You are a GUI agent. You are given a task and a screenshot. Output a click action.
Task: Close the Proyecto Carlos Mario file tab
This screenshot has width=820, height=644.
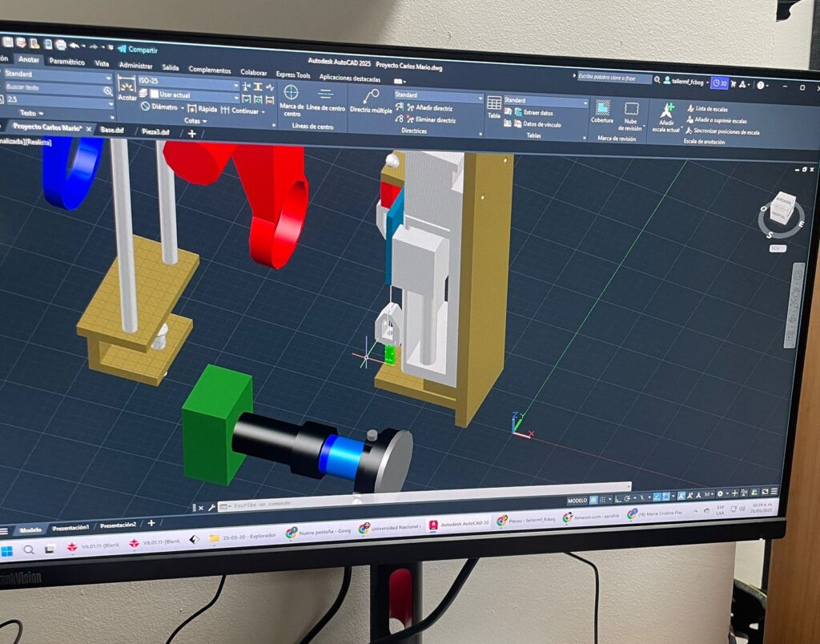(x=89, y=129)
